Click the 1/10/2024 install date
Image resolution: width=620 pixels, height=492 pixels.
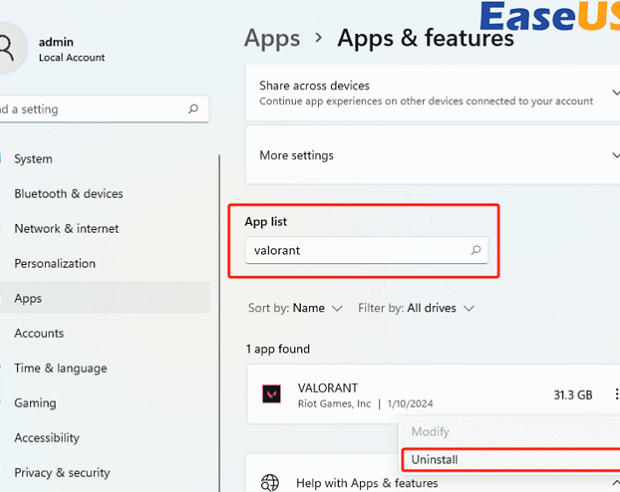click(410, 403)
